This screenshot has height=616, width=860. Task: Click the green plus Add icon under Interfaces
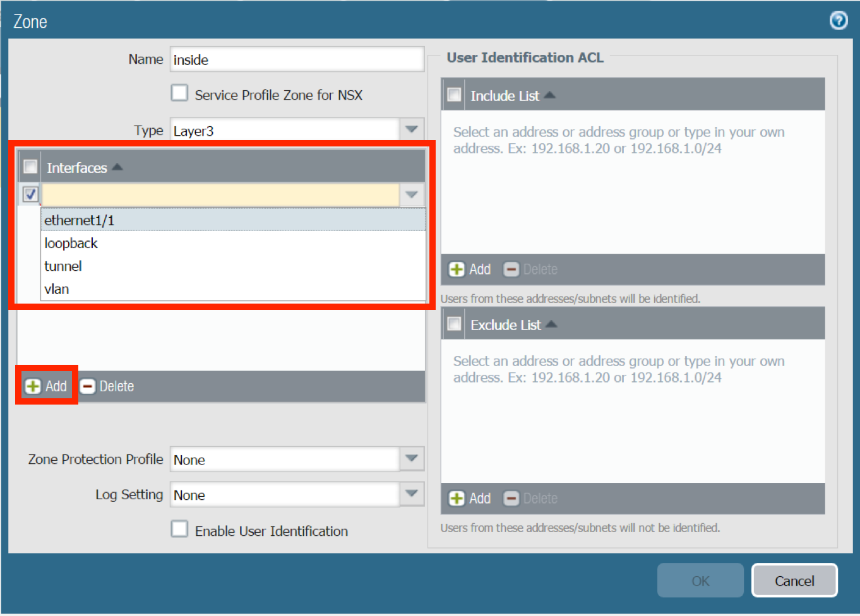click(33, 386)
